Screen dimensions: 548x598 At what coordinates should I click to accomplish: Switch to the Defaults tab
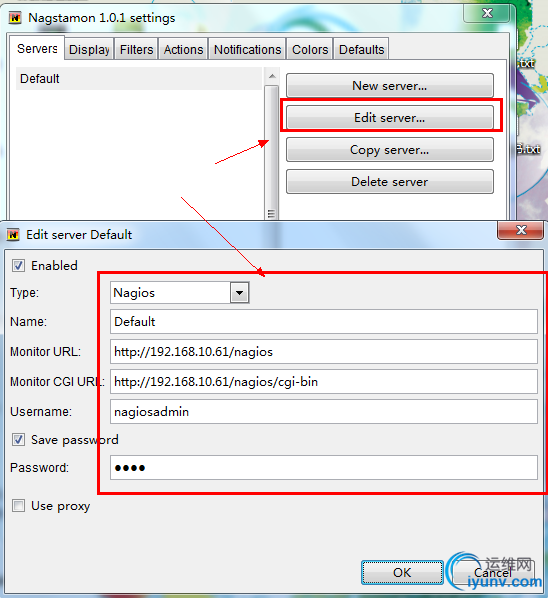click(x=362, y=50)
